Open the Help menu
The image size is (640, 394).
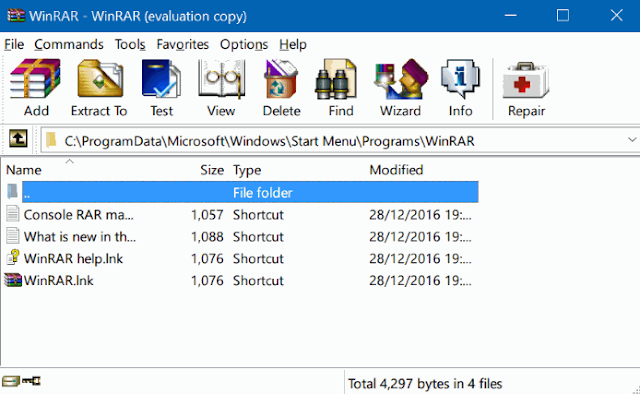293,44
